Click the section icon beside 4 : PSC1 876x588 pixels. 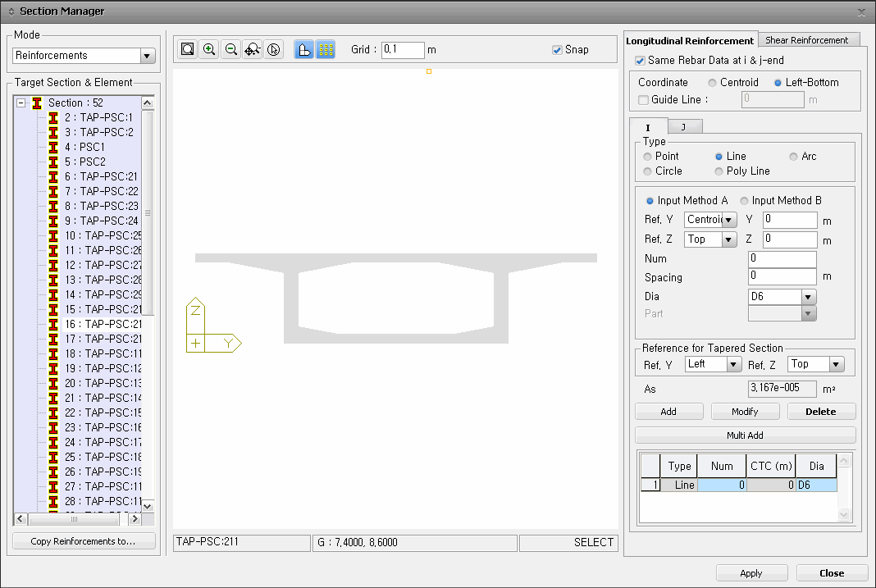point(53,147)
